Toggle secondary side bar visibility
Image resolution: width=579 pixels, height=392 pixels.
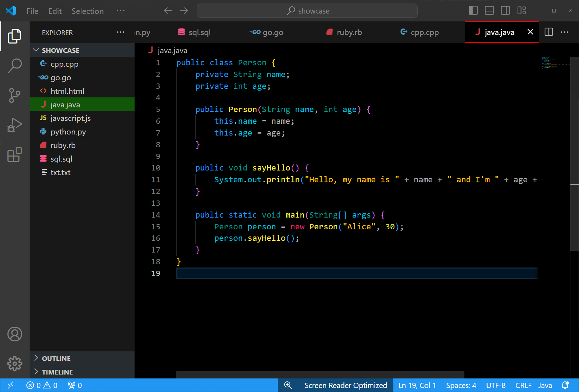(505, 11)
